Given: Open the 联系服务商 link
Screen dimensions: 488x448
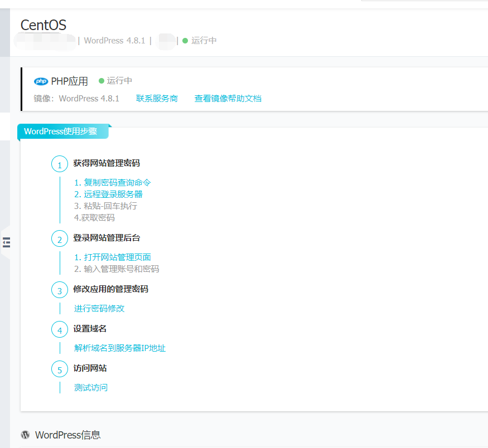Looking at the screenshot, I should [157, 99].
